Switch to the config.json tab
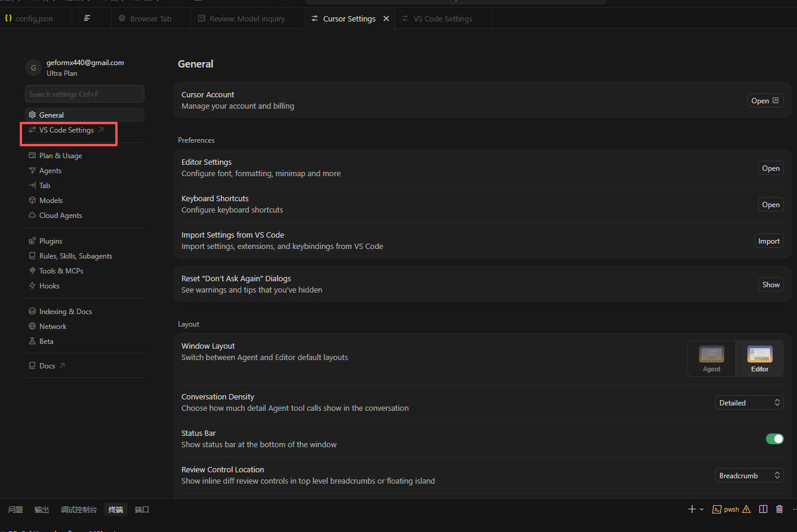The height and width of the screenshot is (532, 797). click(29, 19)
